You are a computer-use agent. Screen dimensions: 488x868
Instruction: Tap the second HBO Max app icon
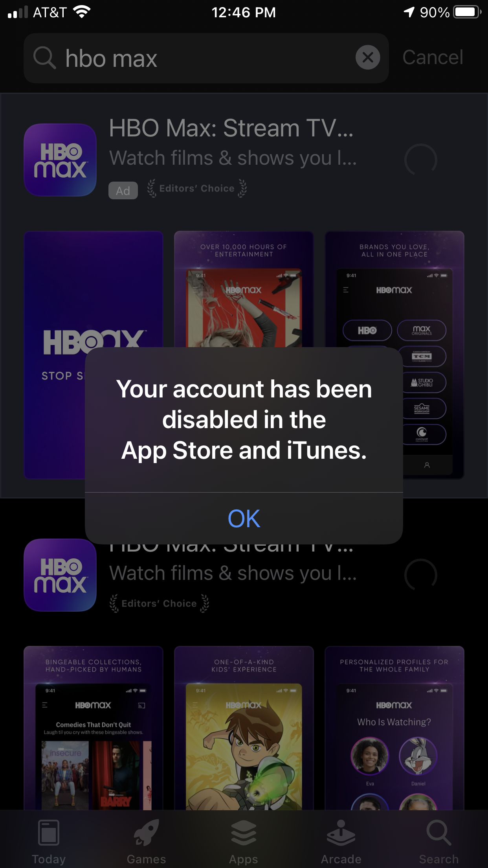pyautogui.click(x=60, y=575)
